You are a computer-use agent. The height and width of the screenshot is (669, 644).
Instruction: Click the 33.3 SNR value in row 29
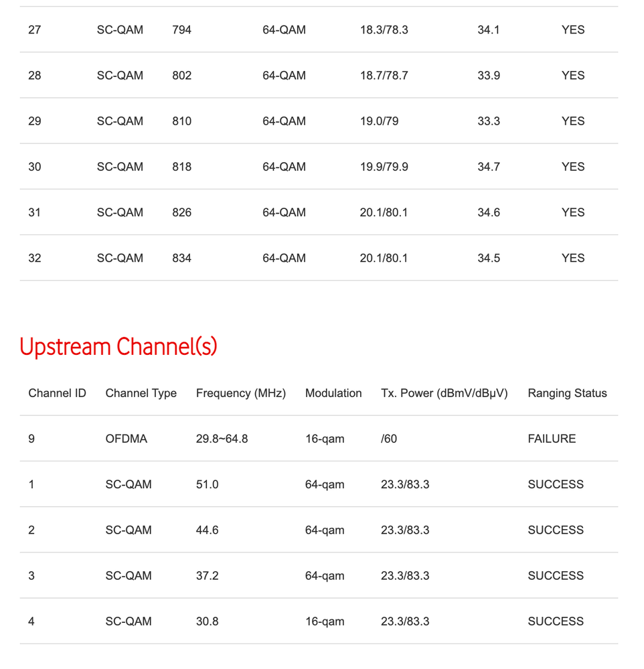click(488, 121)
